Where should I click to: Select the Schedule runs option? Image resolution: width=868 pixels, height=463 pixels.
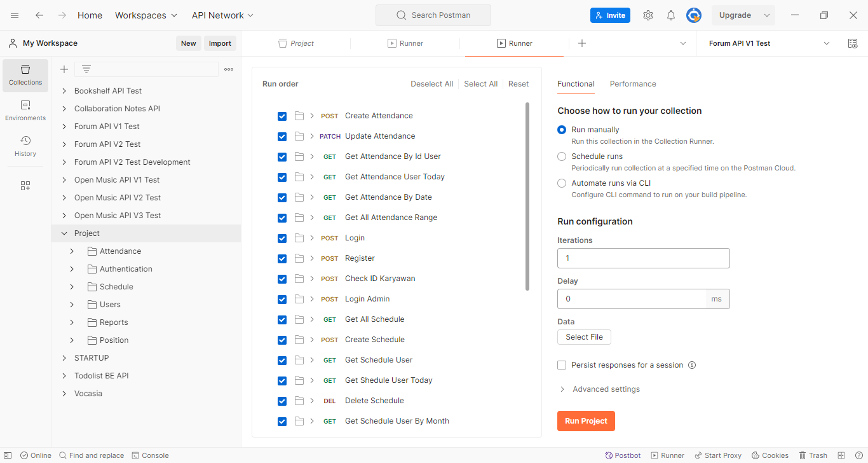coord(562,156)
